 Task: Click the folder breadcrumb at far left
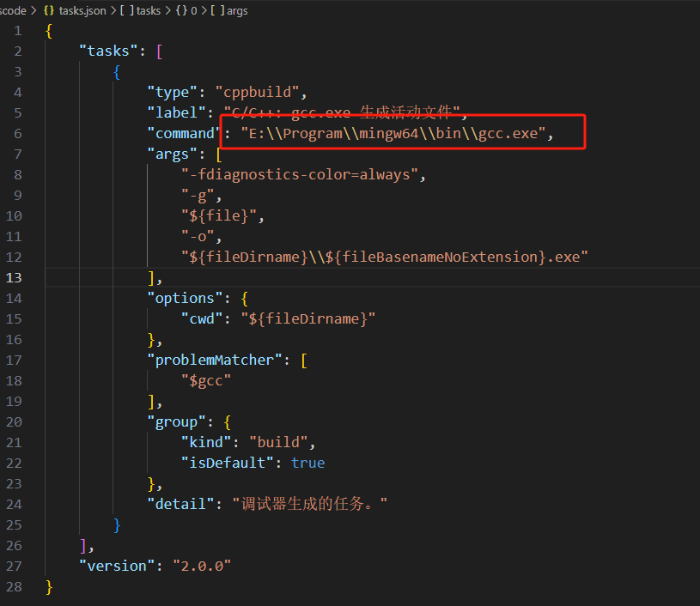click(13, 11)
